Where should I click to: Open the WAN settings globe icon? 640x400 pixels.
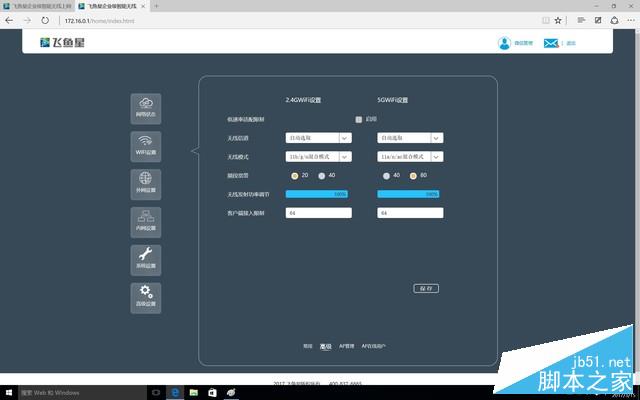[146, 184]
